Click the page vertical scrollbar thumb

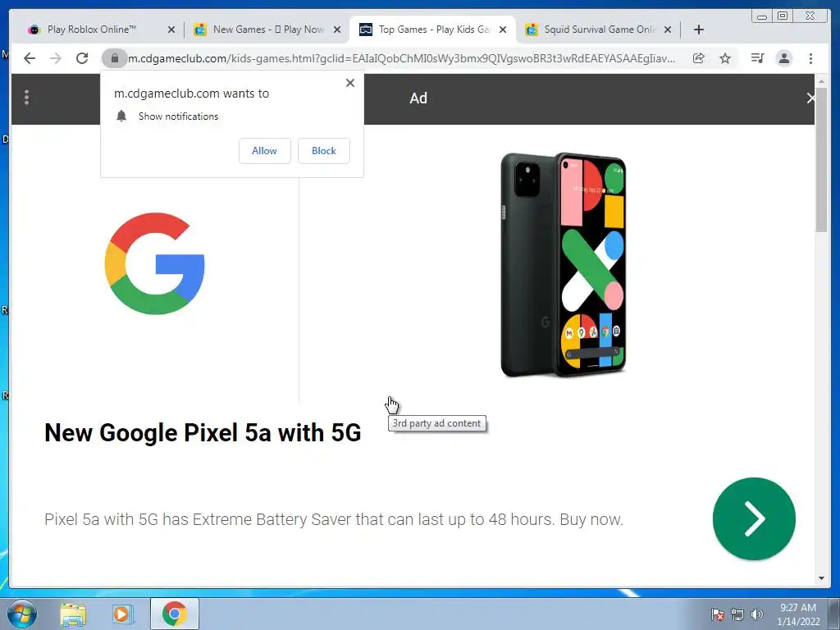point(821,160)
